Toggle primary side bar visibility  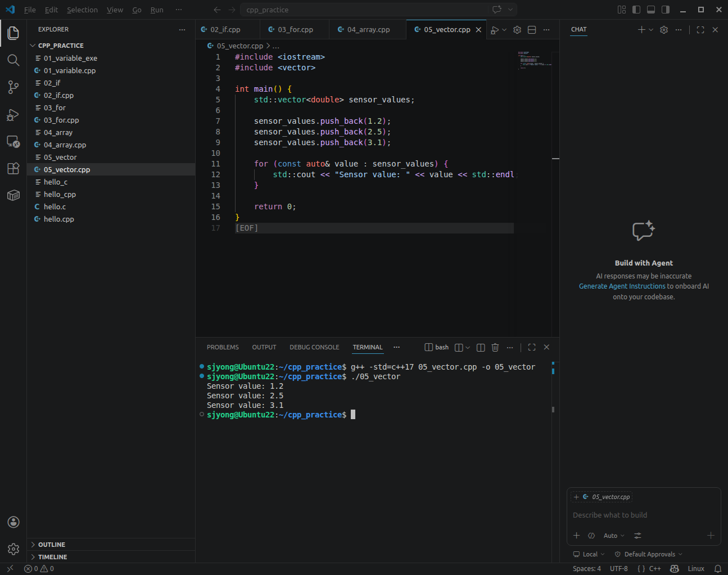(636, 10)
